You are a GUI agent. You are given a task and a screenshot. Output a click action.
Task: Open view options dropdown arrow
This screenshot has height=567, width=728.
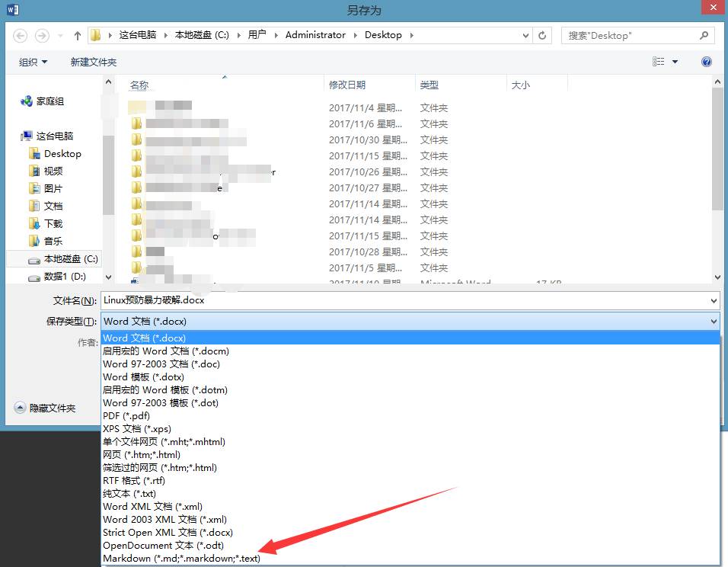point(675,62)
